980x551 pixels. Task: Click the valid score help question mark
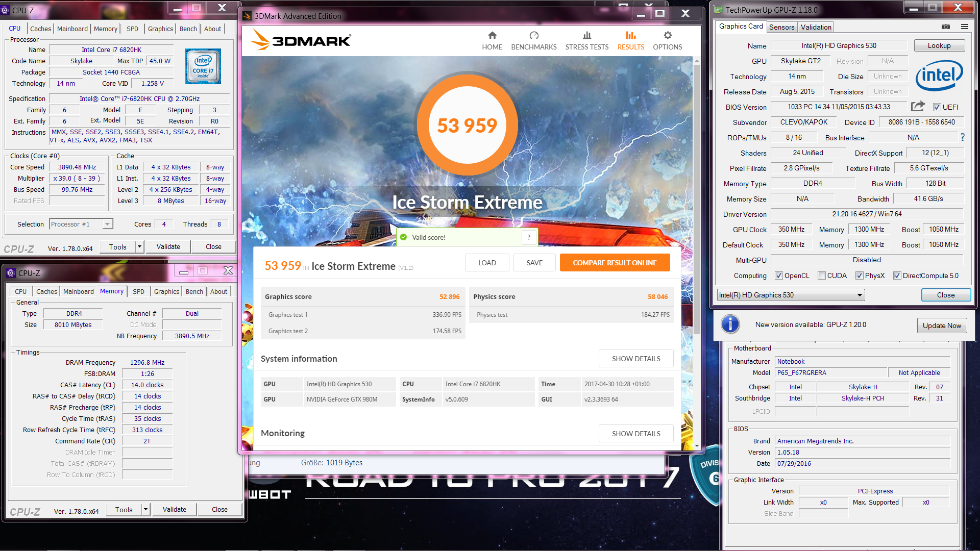tap(529, 237)
